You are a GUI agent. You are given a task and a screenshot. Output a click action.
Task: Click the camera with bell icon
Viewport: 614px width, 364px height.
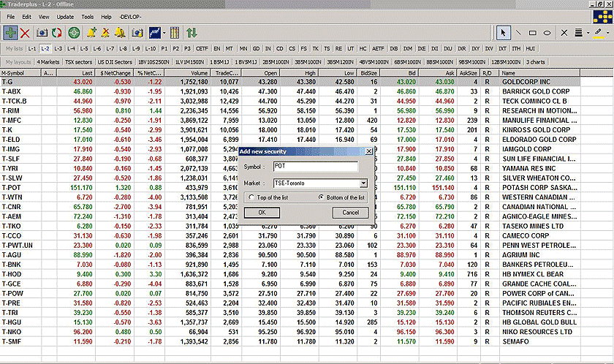click(x=137, y=33)
